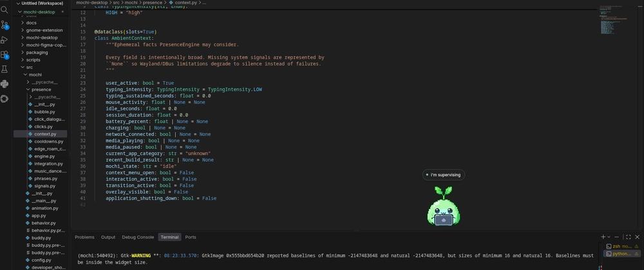644x270 pixels.
Task: Open the Extensions view
Action: (x=5, y=55)
